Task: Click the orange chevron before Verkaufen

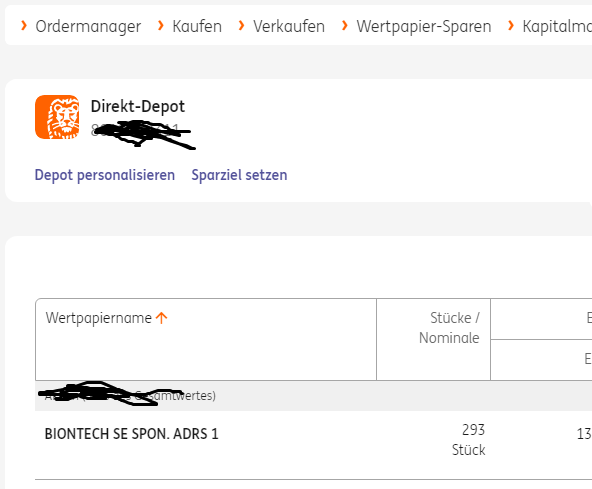Action: 241,26
